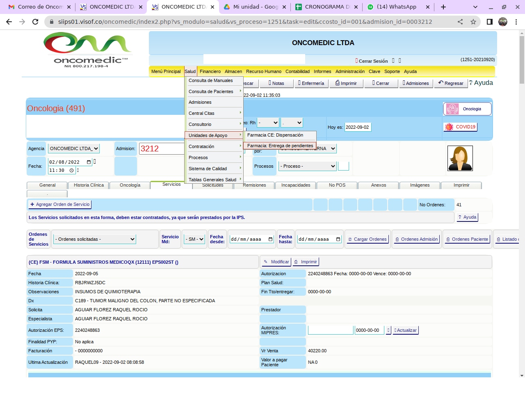Open the Ordenes solicitadas dropdown
The height and width of the screenshot is (420, 525).
click(x=95, y=240)
